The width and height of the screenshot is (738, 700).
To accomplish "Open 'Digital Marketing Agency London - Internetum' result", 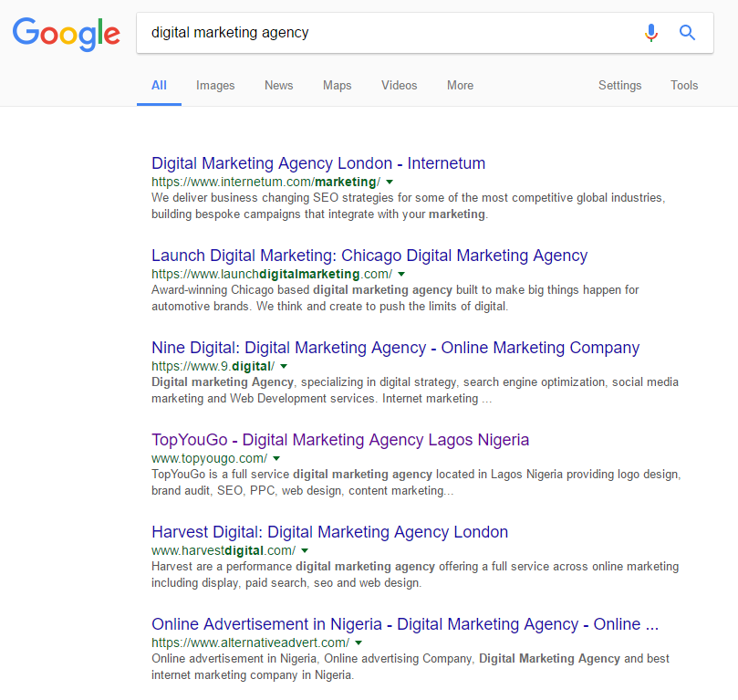I will point(318,163).
